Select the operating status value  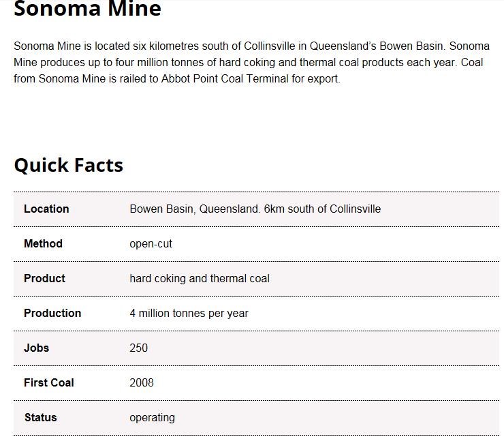tap(152, 417)
